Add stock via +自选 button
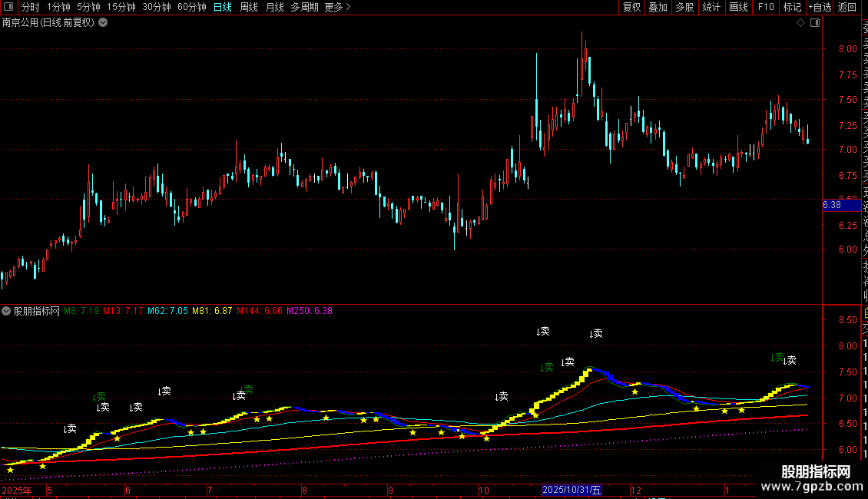The height and width of the screenshot is (499, 868). click(819, 7)
